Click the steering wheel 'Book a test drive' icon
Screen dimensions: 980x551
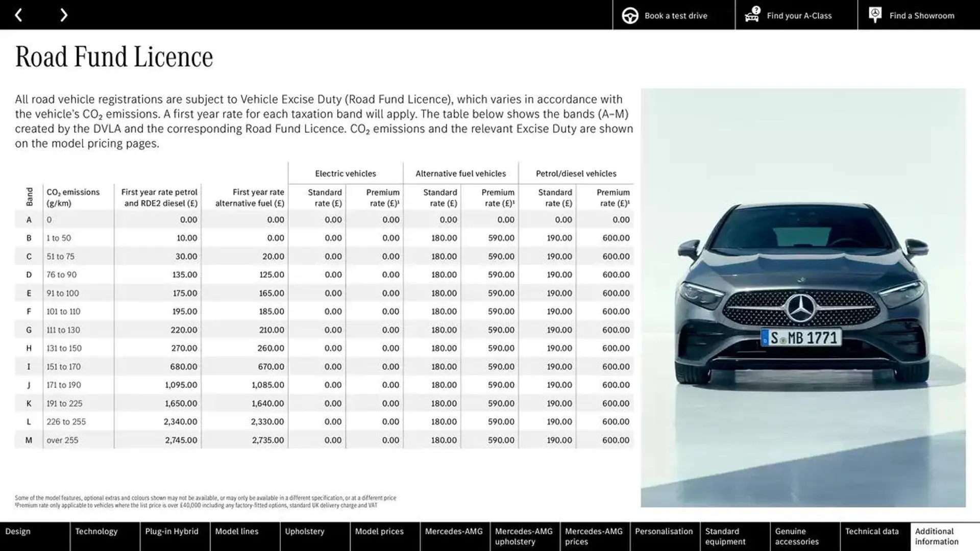click(x=629, y=15)
